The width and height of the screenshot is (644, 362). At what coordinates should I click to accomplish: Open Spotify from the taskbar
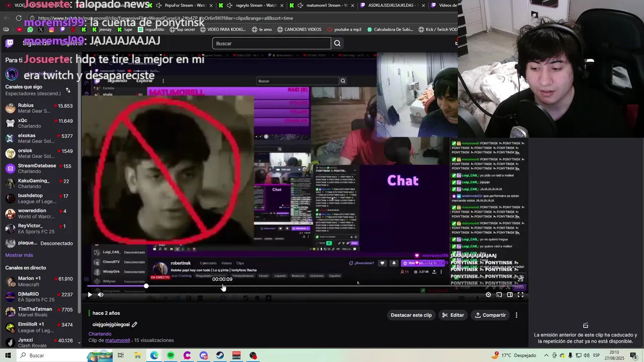pos(171,355)
